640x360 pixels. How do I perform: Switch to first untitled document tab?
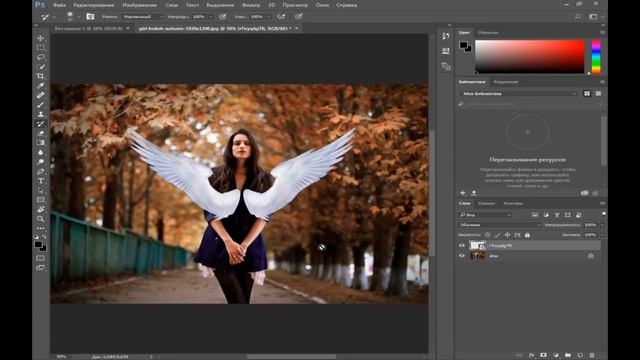click(89, 28)
